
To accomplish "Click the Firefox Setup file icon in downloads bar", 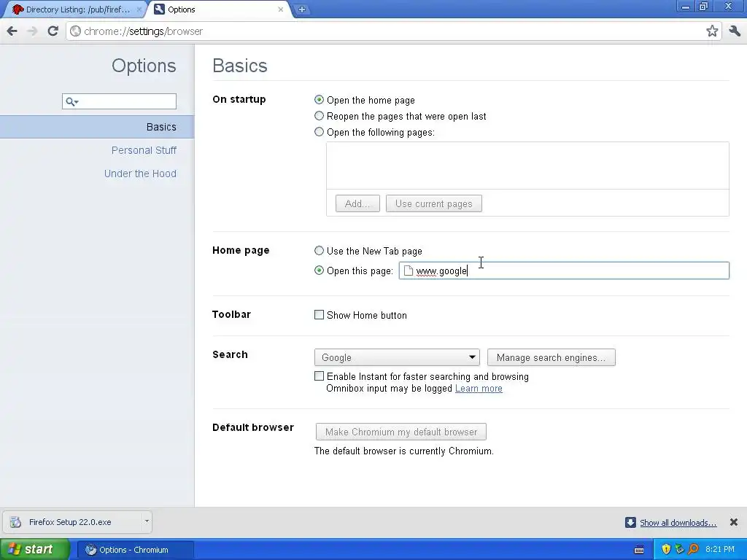I will point(16,522).
